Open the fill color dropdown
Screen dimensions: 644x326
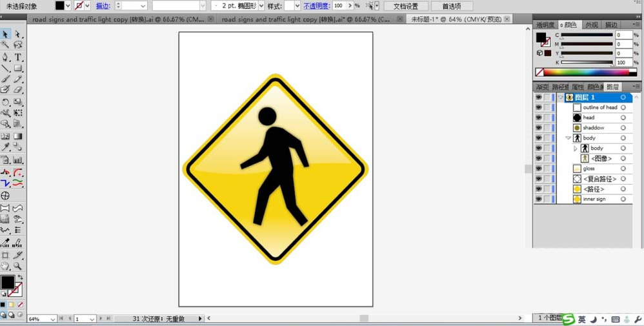click(x=68, y=6)
